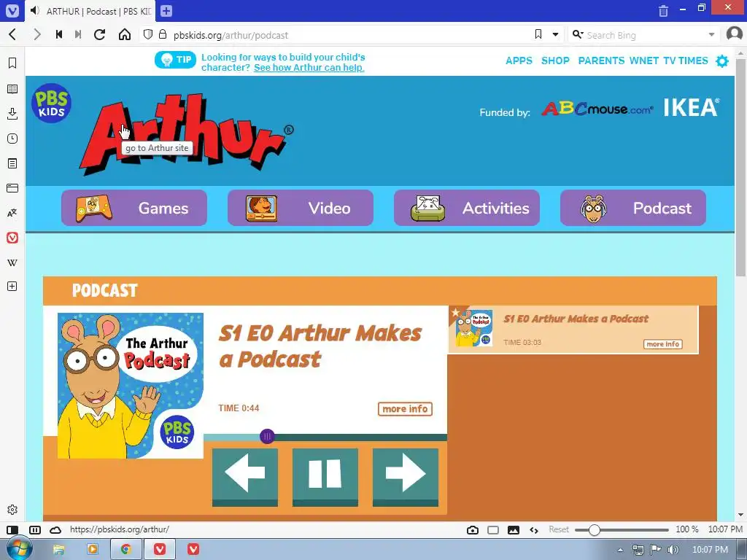
Task: Open WNET TV TIMES link
Action: [669, 61]
